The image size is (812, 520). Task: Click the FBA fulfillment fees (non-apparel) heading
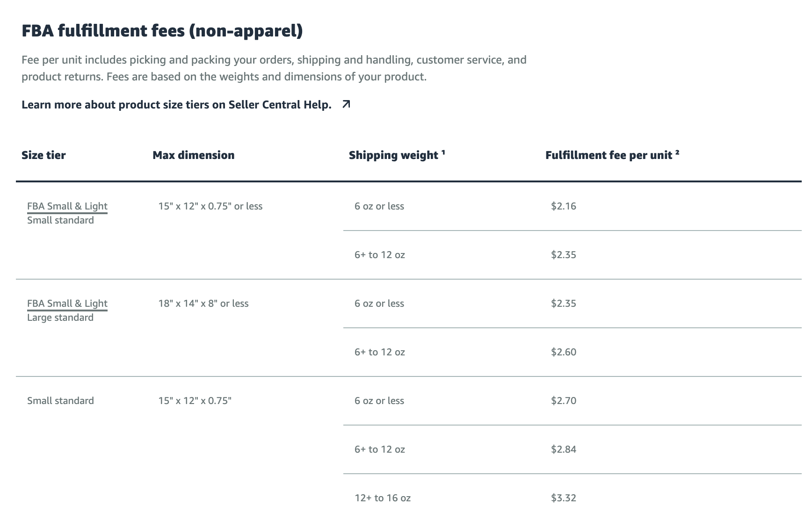(162, 31)
